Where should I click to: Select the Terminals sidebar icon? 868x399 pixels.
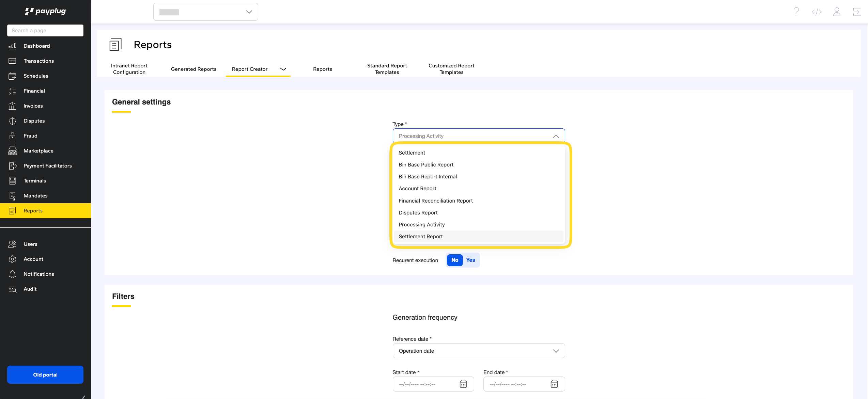point(12,181)
